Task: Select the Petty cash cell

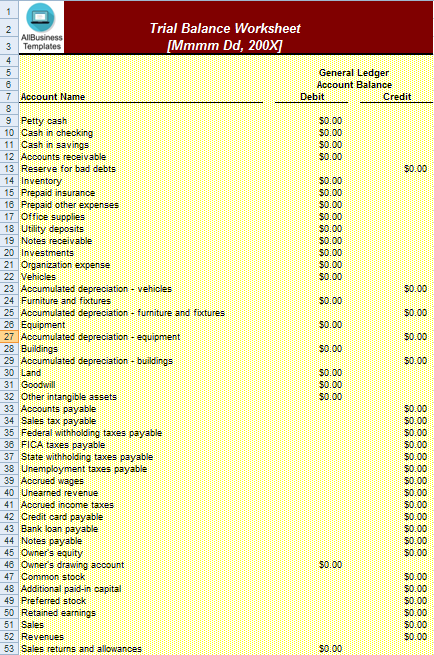Action: pos(44,121)
